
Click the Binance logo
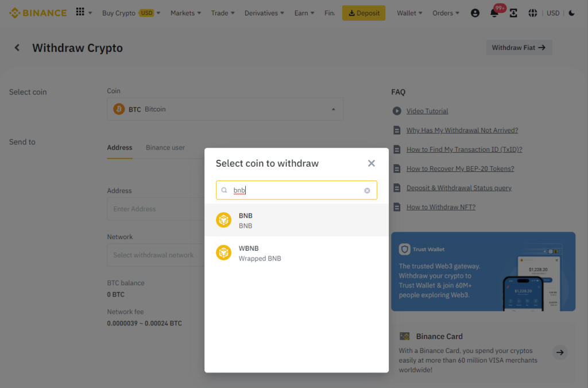click(38, 13)
